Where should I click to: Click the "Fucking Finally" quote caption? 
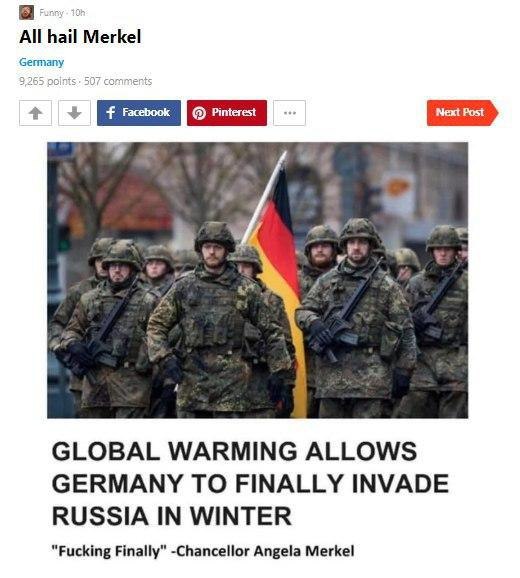(203, 551)
